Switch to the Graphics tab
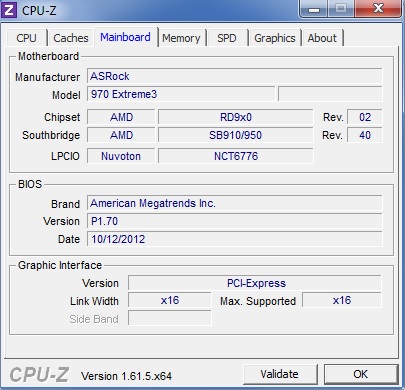405x390 pixels. tap(275, 38)
